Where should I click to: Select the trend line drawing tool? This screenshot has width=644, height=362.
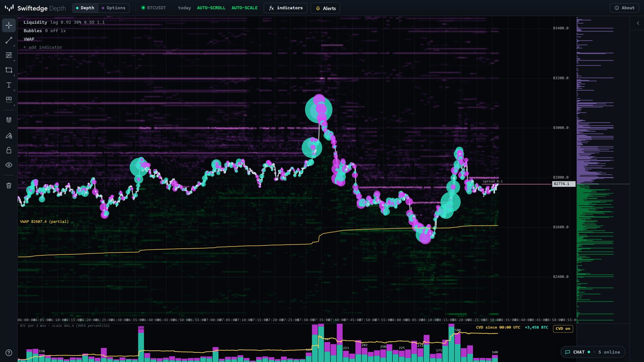click(9, 40)
